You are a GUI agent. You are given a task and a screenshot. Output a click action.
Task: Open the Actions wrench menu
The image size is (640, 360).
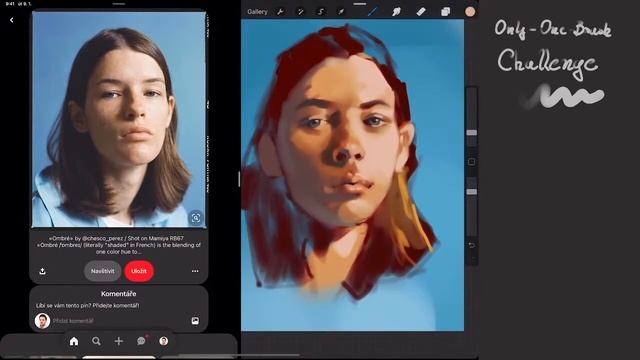click(280, 12)
